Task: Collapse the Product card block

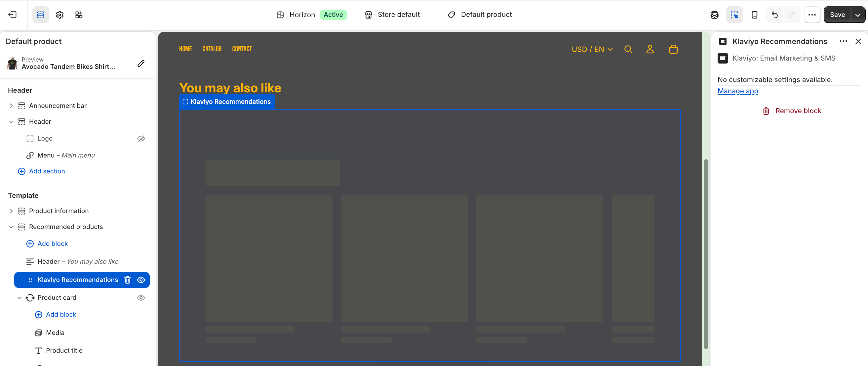Action: 20,297
